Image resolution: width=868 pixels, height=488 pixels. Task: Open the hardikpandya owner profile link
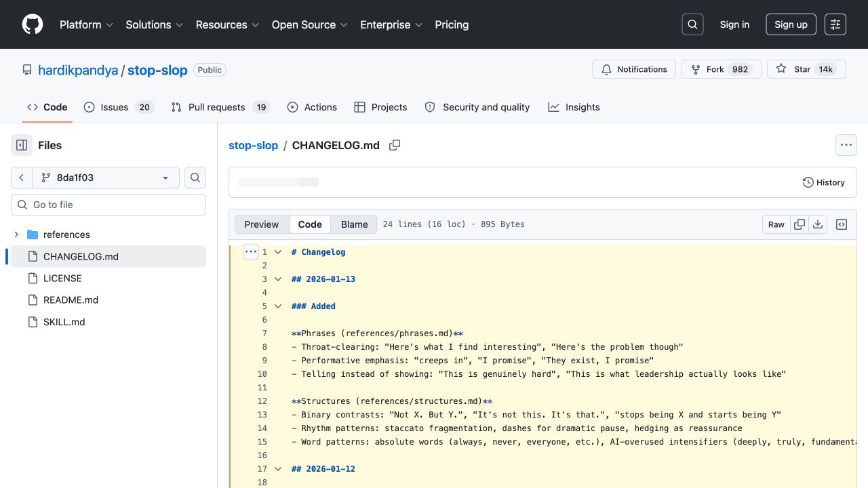pos(78,70)
